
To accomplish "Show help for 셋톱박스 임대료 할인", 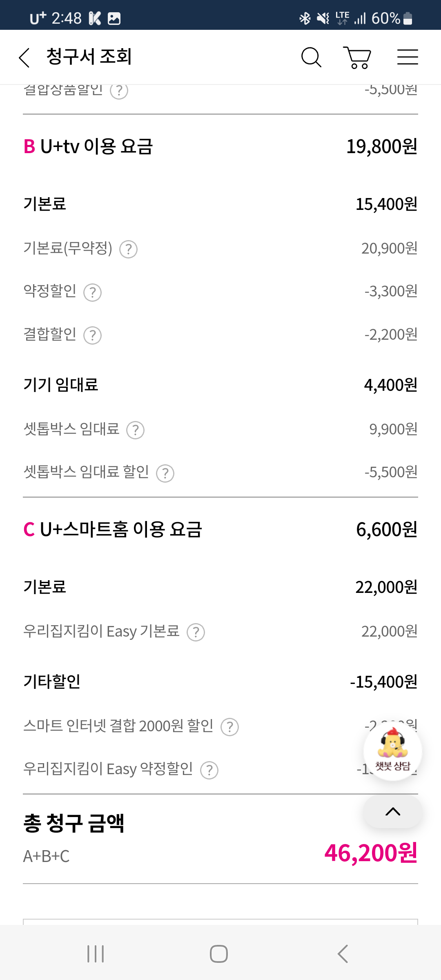I will point(165,473).
